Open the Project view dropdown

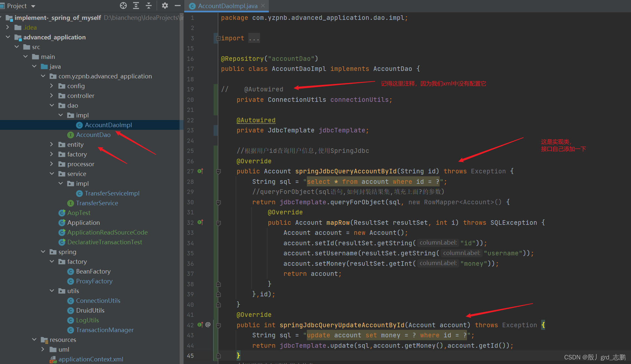[33, 6]
